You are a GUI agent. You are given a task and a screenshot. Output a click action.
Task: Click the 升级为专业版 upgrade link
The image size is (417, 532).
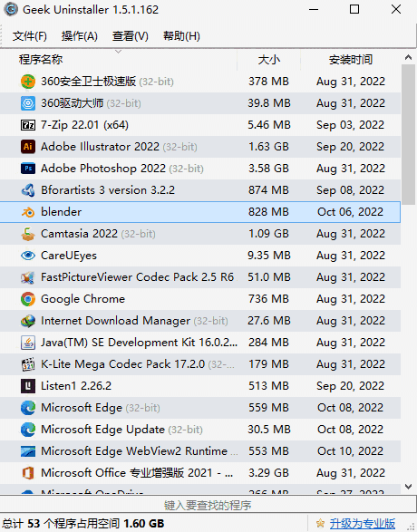[x=363, y=524]
